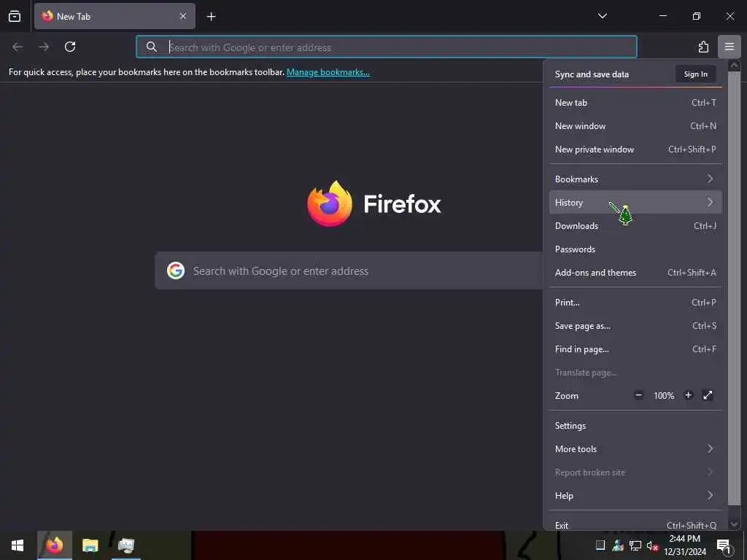747x560 pixels.
Task: Click the people tray icon
Action: click(618, 545)
